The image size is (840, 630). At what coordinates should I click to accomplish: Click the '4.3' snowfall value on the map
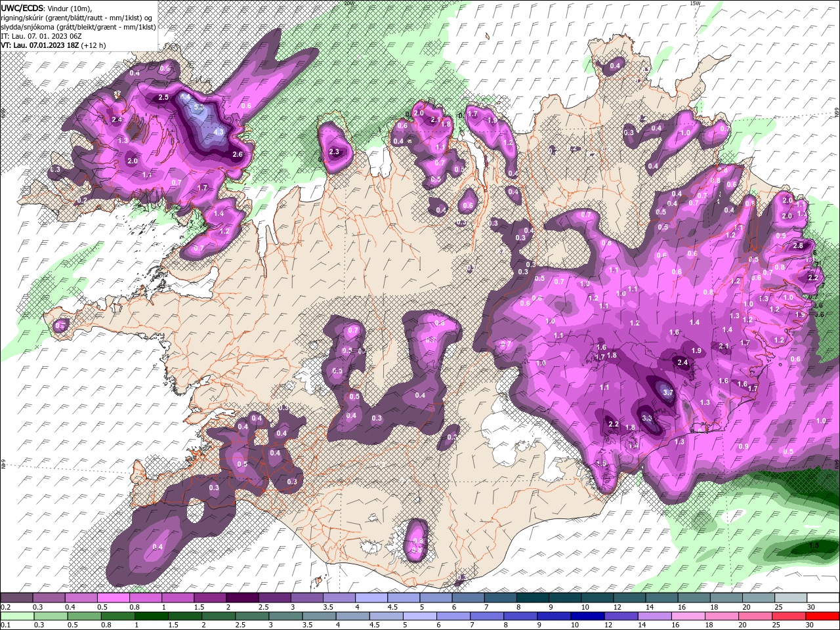219,131
